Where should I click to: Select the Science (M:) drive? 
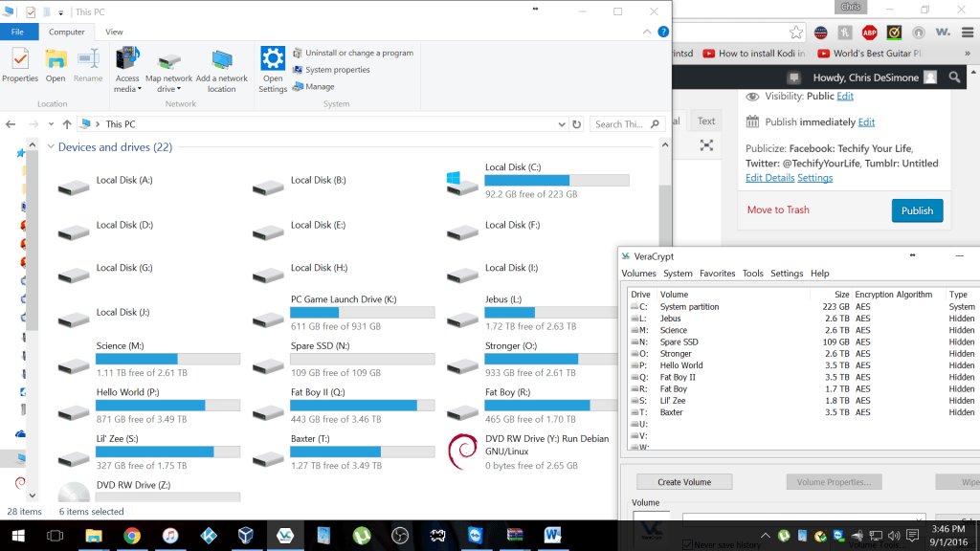(x=148, y=359)
